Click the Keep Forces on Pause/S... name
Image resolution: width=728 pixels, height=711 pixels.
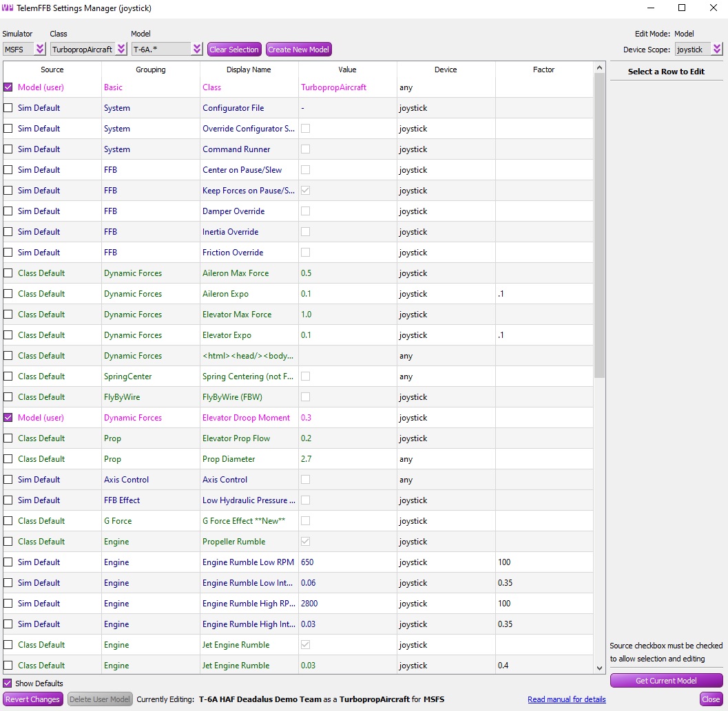click(249, 190)
